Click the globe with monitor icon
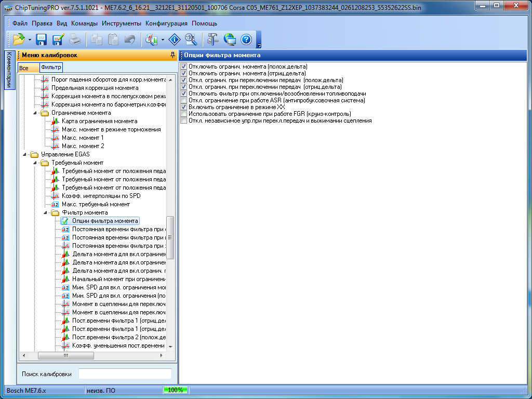 230,39
